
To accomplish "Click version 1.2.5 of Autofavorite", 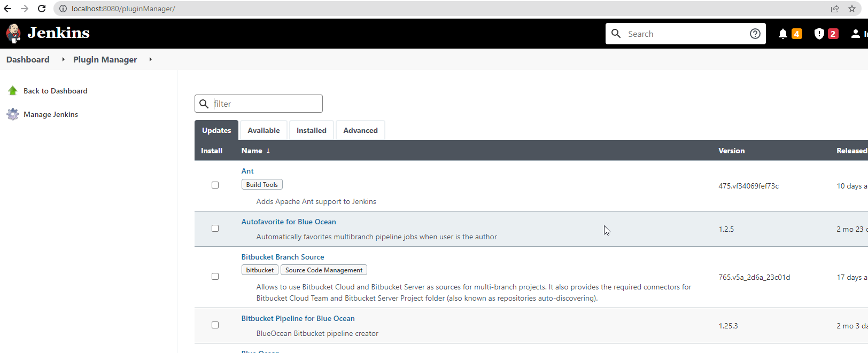I will click(x=726, y=229).
